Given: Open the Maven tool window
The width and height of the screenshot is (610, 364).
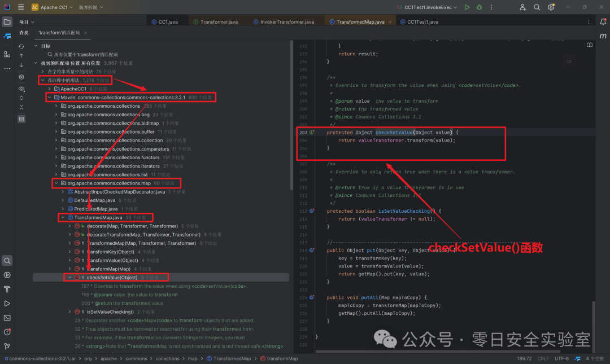Looking at the screenshot, I should (x=603, y=36).
